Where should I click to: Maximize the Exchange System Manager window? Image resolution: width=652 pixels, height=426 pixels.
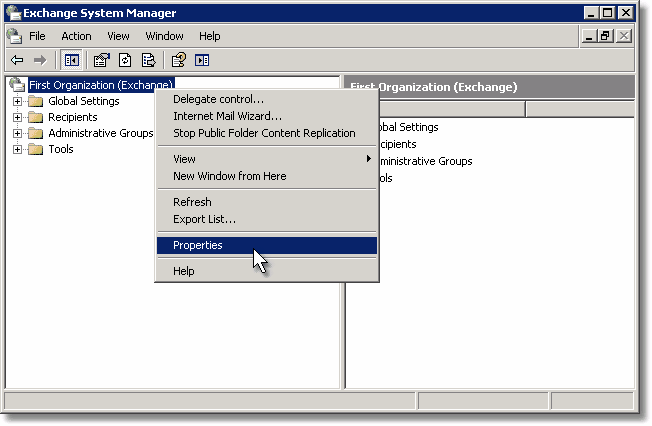pyautogui.click(x=608, y=12)
